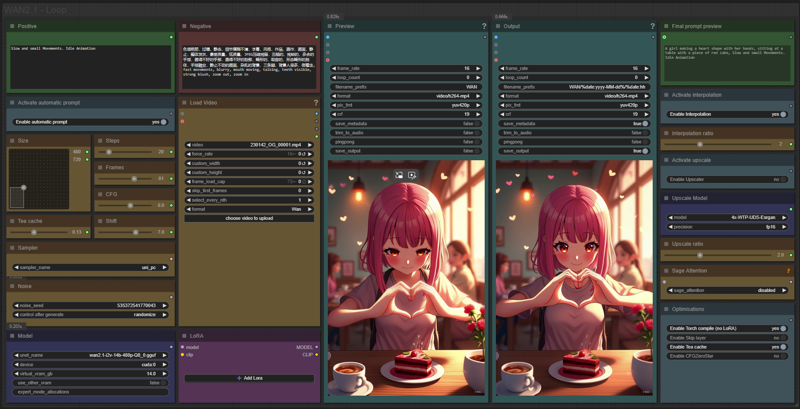The width and height of the screenshot is (800, 409).
Task: Open the Load Video node help icon
Action: tap(316, 103)
